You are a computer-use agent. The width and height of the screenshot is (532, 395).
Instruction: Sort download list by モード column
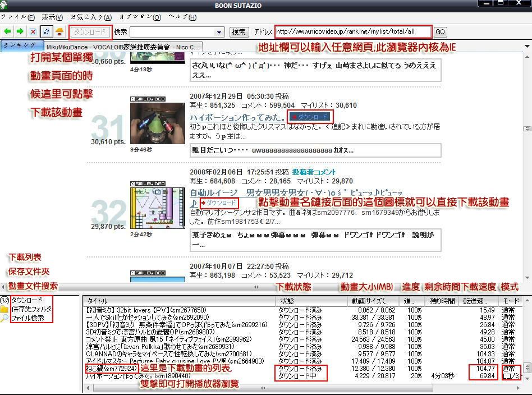[x=511, y=301]
